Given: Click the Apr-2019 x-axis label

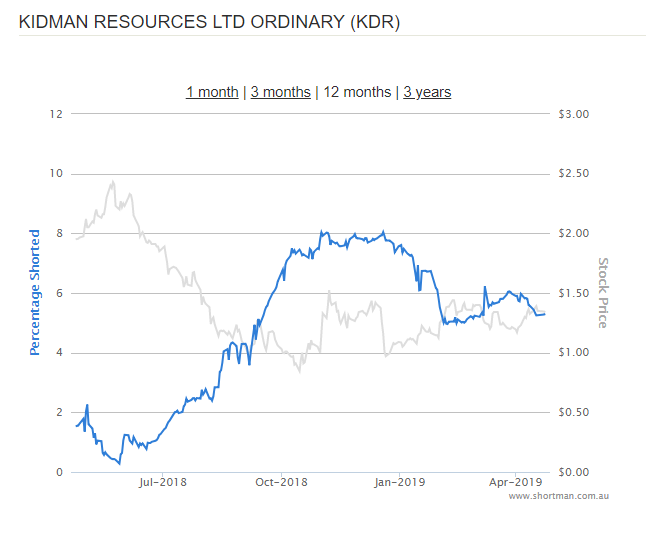Looking at the screenshot, I should [x=515, y=482].
